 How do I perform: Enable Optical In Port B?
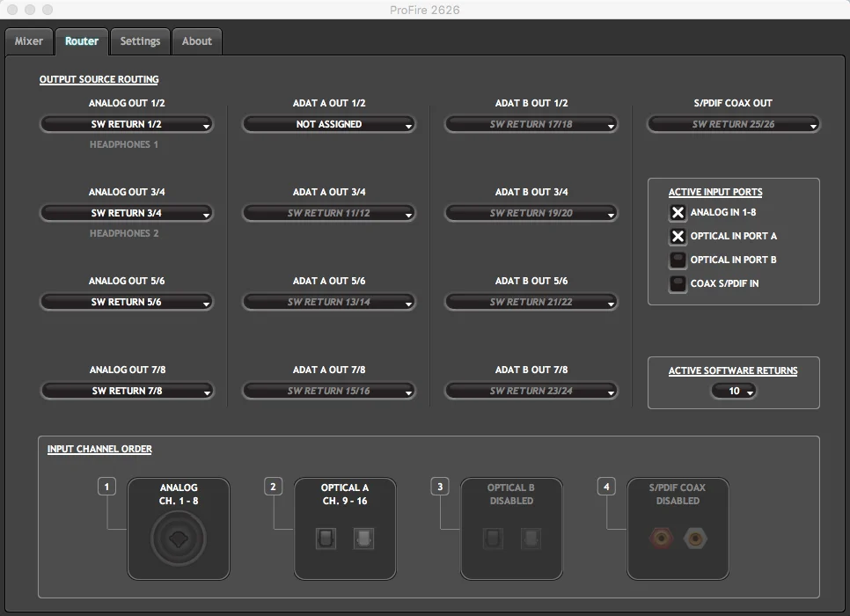678,260
